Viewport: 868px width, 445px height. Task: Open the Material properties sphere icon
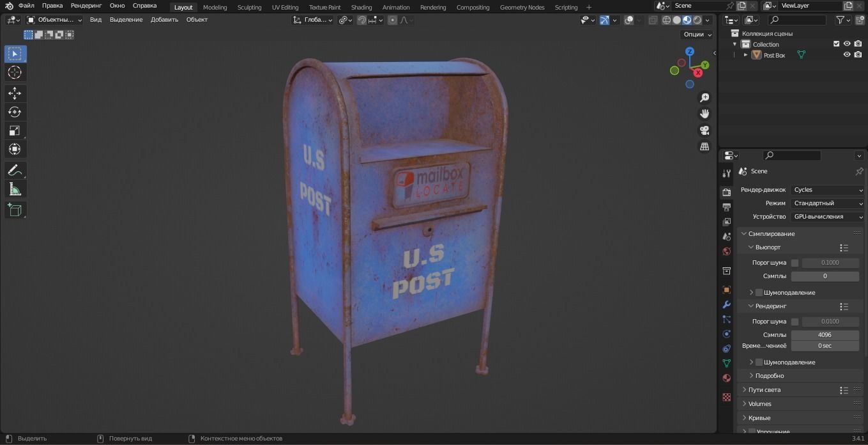coord(726,378)
